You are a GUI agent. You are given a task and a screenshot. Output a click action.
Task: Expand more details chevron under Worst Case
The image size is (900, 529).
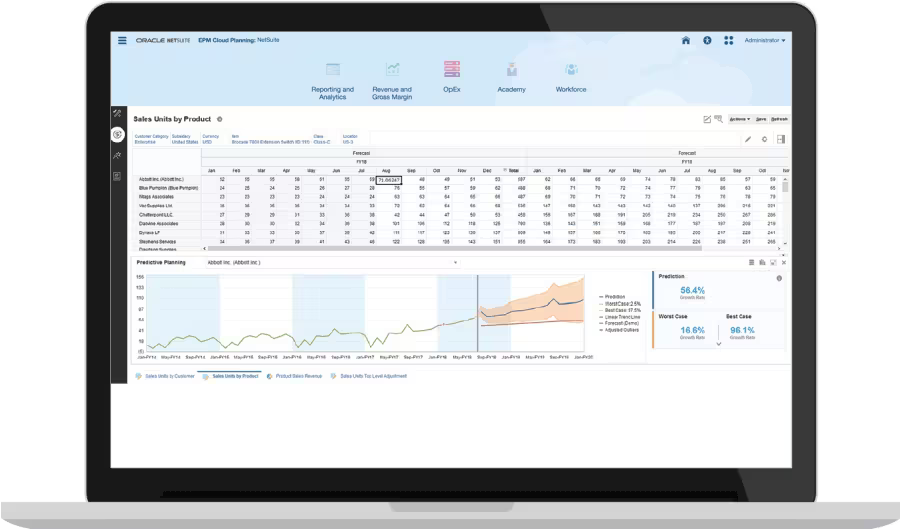tap(717, 343)
